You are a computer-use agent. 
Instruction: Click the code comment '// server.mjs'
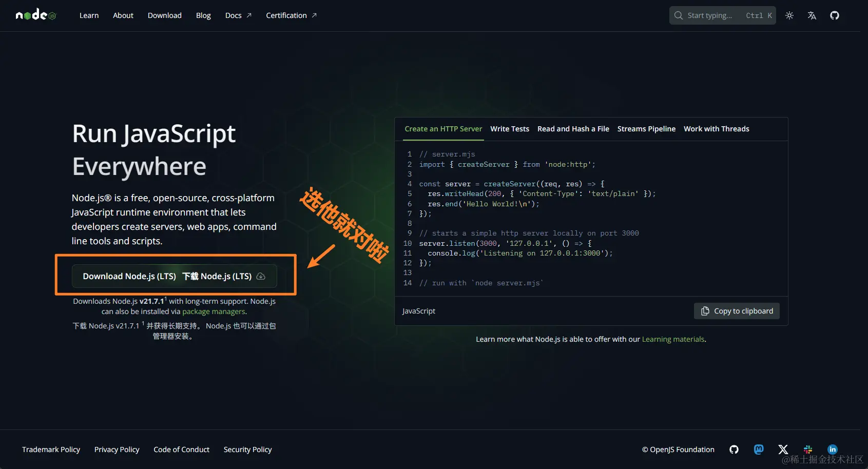[x=447, y=154]
